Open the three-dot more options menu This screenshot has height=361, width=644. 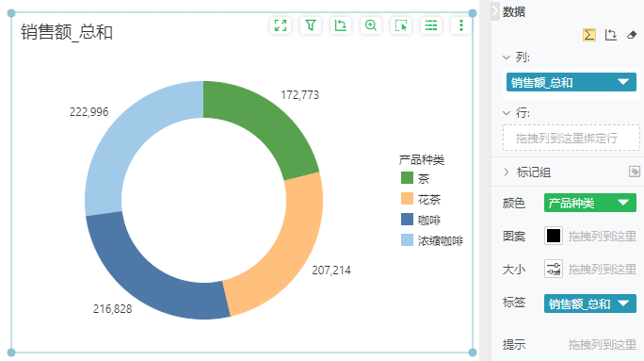tap(460, 25)
